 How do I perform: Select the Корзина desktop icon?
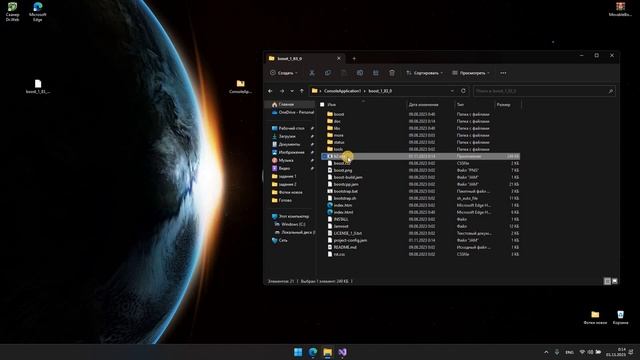tap(620, 318)
